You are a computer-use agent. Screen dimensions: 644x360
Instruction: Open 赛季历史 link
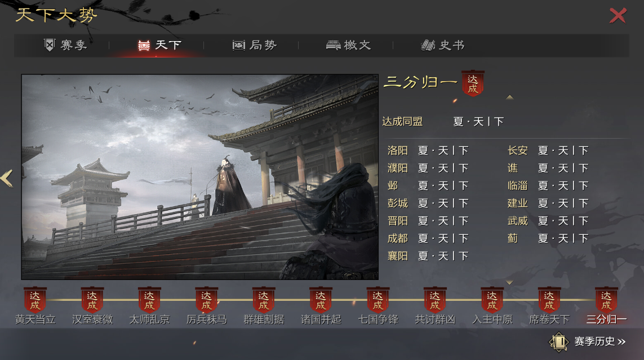click(599, 341)
